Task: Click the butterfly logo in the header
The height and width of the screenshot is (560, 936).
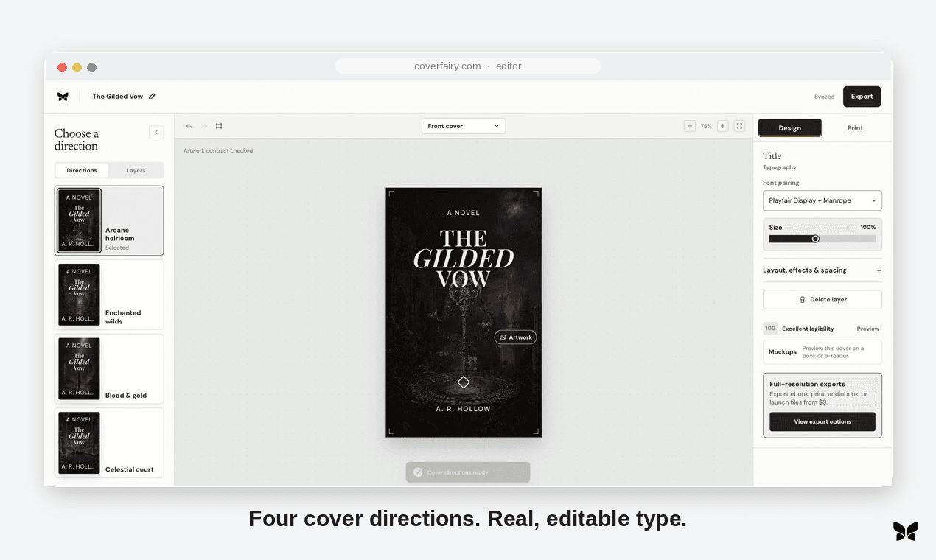Action: (63, 97)
